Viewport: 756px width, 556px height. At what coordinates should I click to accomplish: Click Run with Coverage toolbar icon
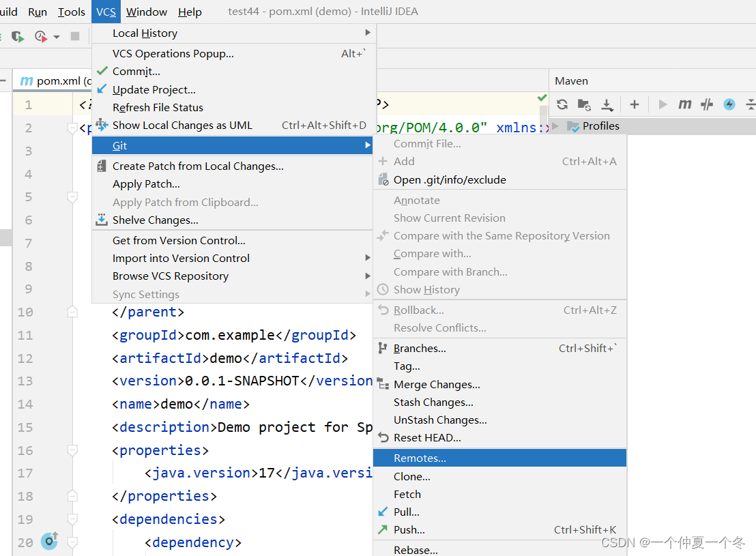(x=17, y=36)
